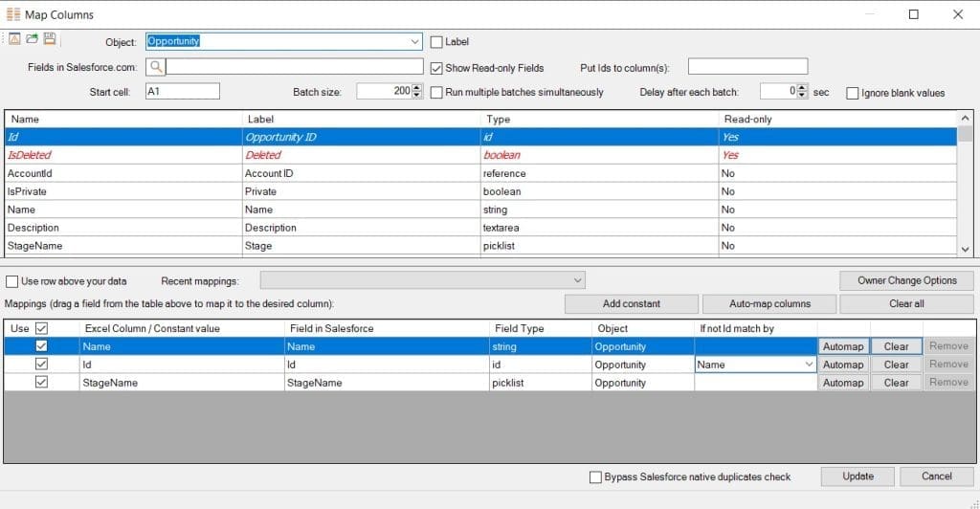Check Ignore blank values option
The width and height of the screenshot is (980, 509).
(853, 93)
